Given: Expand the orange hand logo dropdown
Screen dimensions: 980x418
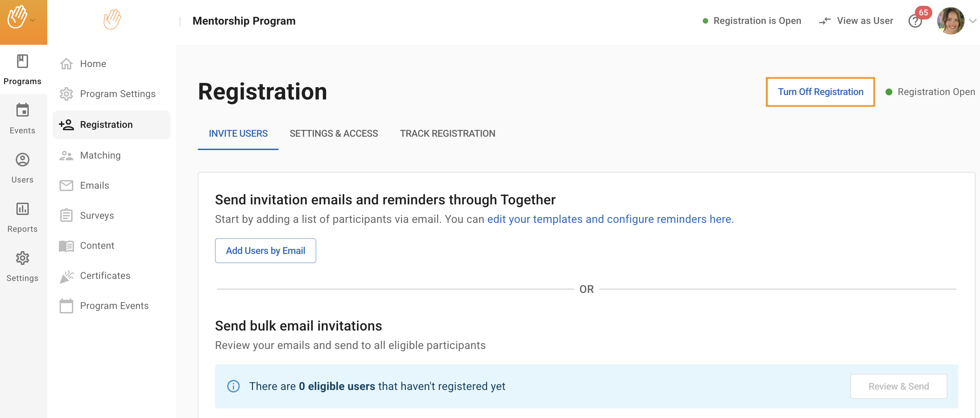Looking at the screenshot, I should (33, 20).
